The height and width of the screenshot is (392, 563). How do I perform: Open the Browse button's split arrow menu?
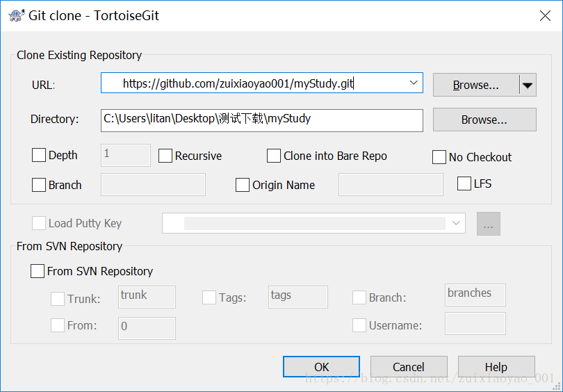tap(528, 85)
